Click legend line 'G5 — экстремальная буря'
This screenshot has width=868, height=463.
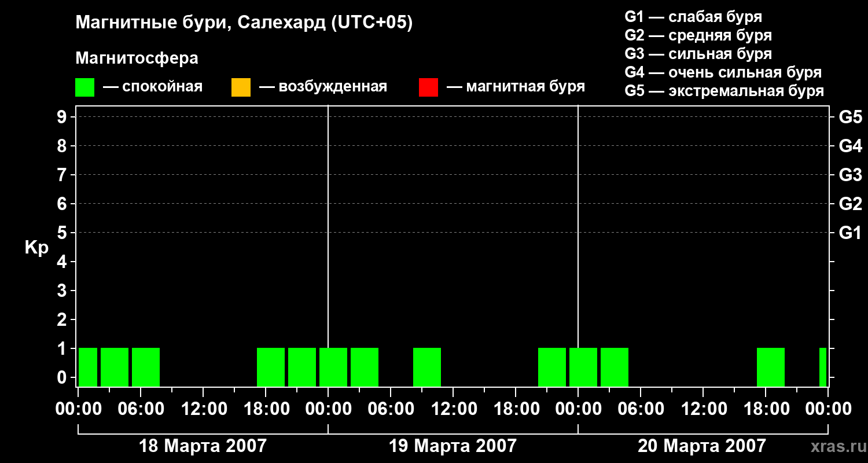(724, 91)
